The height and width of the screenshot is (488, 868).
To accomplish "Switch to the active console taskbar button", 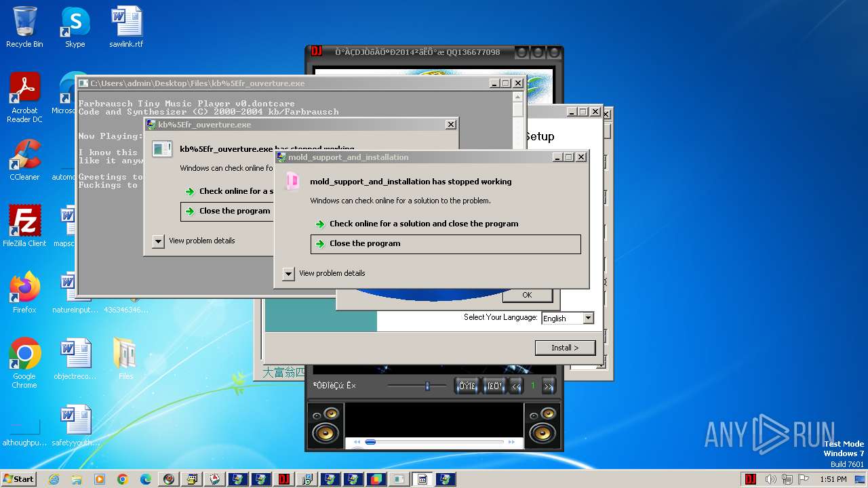I will point(422,479).
